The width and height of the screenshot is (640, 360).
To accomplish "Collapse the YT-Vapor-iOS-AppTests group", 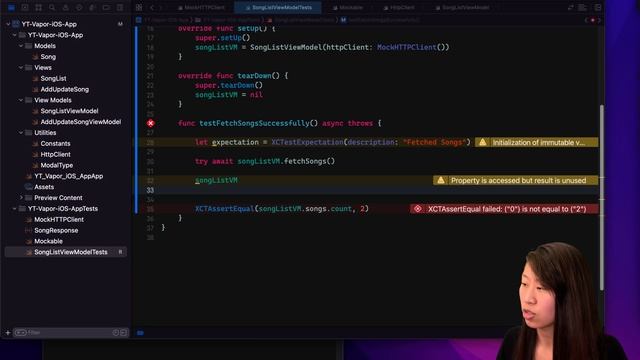I will [x=15, y=209].
